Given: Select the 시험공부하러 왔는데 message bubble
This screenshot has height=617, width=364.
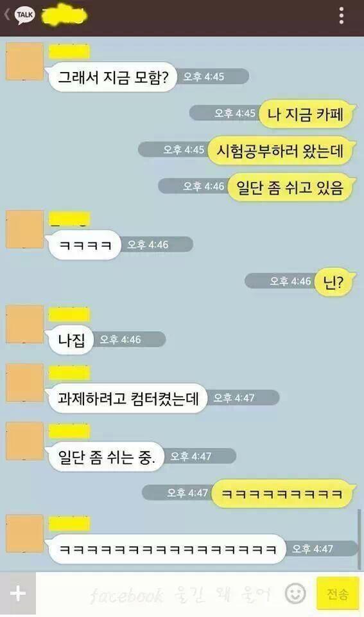Looking at the screenshot, I should point(281,150).
